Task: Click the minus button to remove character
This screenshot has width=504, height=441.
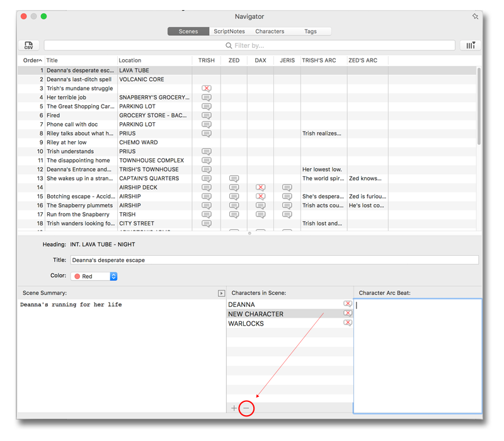Action: [246, 408]
